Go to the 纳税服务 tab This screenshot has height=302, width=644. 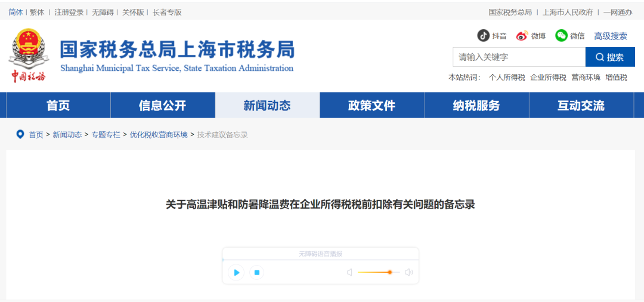tap(476, 106)
